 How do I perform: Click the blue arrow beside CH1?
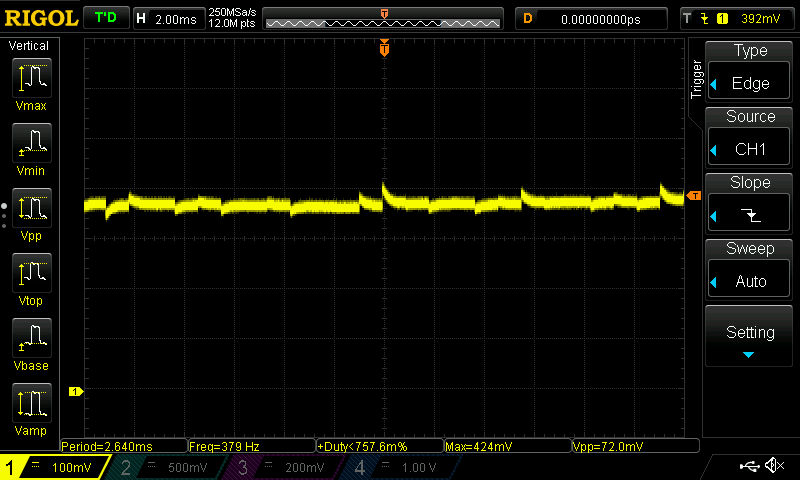tap(714, 150)
